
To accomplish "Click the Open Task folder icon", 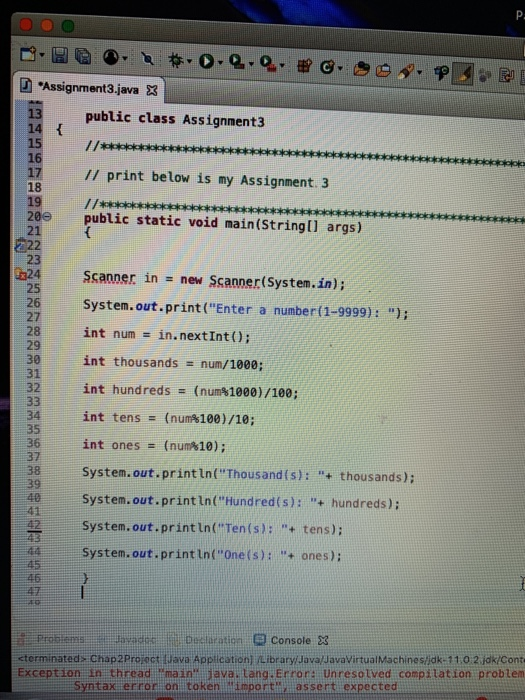I will pyautogui.click(x=383, y=70).
